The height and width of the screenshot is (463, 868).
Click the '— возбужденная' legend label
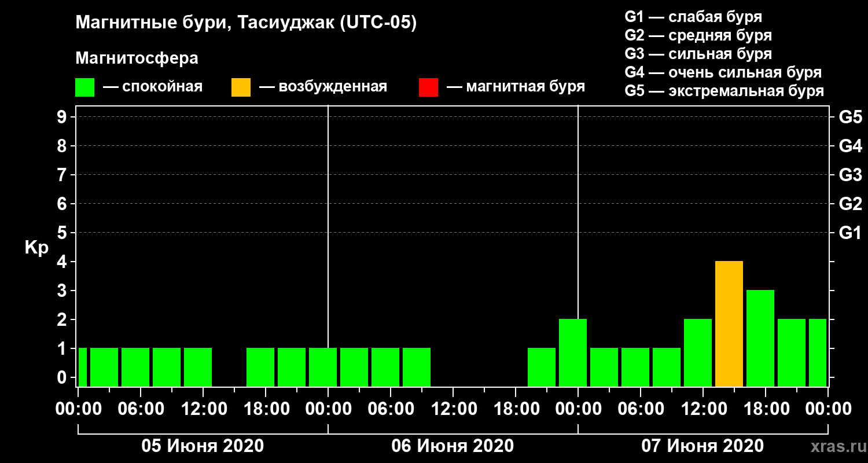point(323,87)
